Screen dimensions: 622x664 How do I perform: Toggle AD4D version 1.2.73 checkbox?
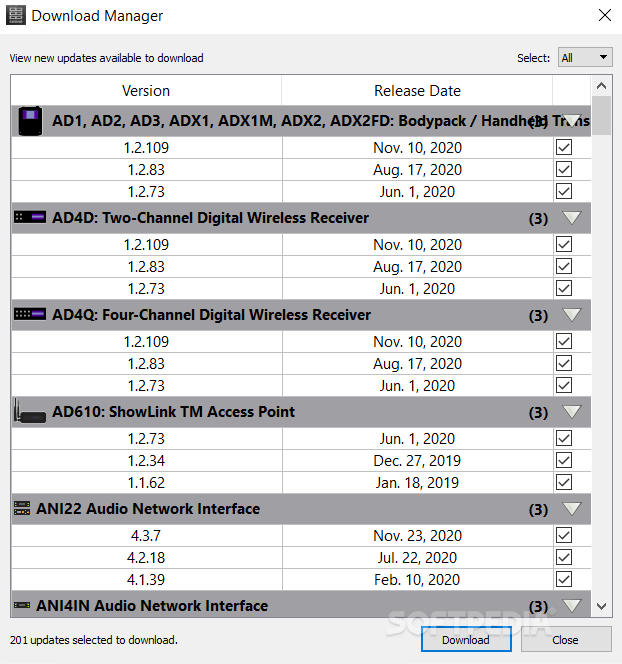click(x=564, y=288)
